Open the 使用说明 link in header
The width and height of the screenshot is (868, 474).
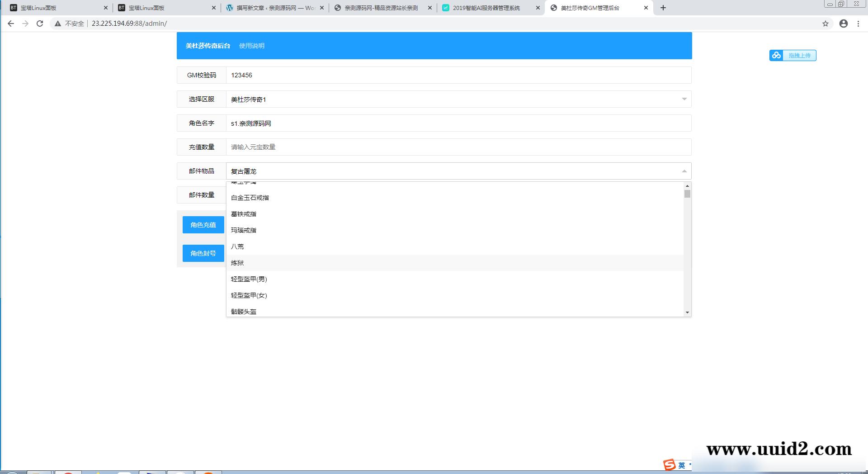tap(252, 46)
